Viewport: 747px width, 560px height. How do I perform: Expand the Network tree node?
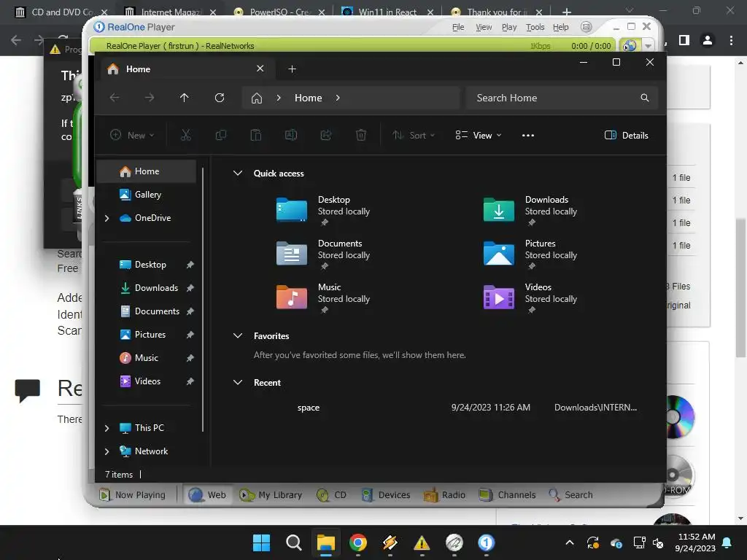click(x=107, y=451)
